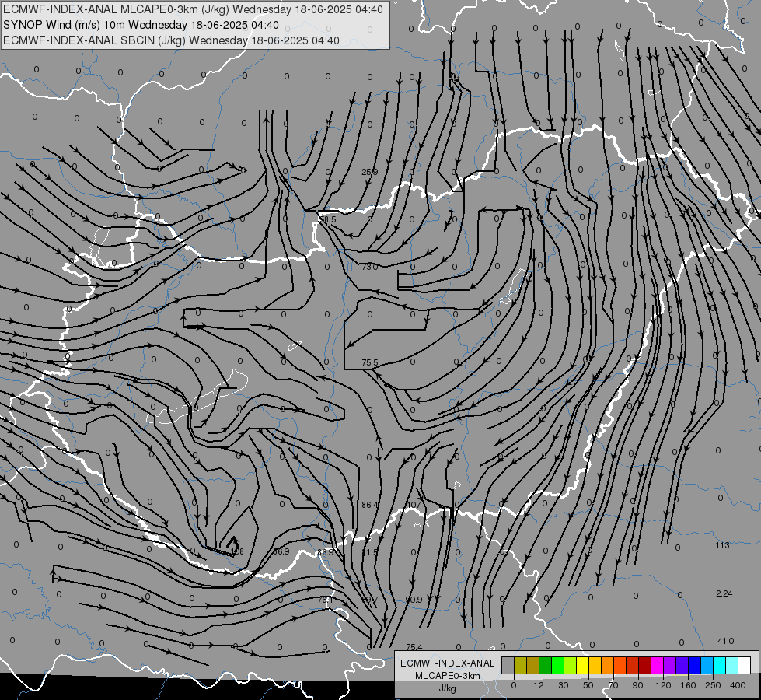
Task: Click the MLCAPE0-3km title line in header
Action: point(193,9)
